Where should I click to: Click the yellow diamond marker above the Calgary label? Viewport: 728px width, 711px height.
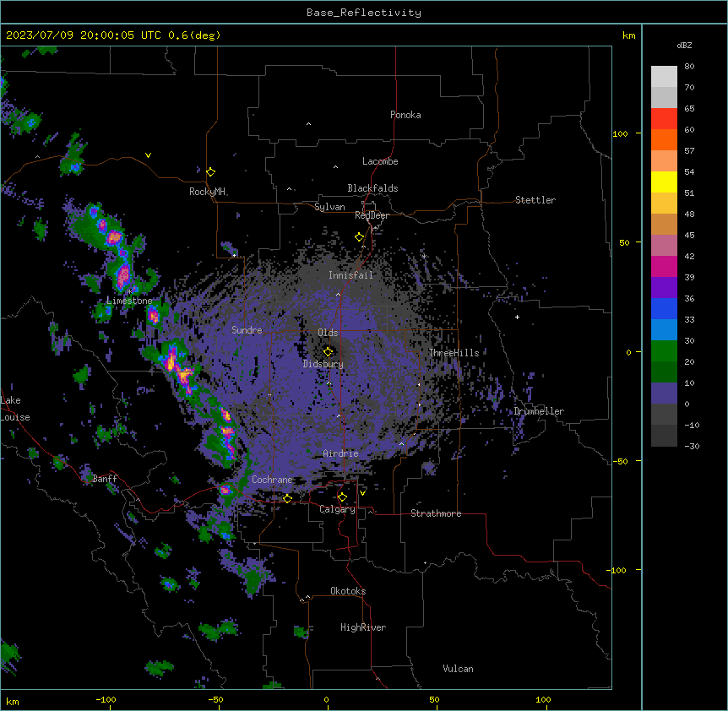click(342, 497)
